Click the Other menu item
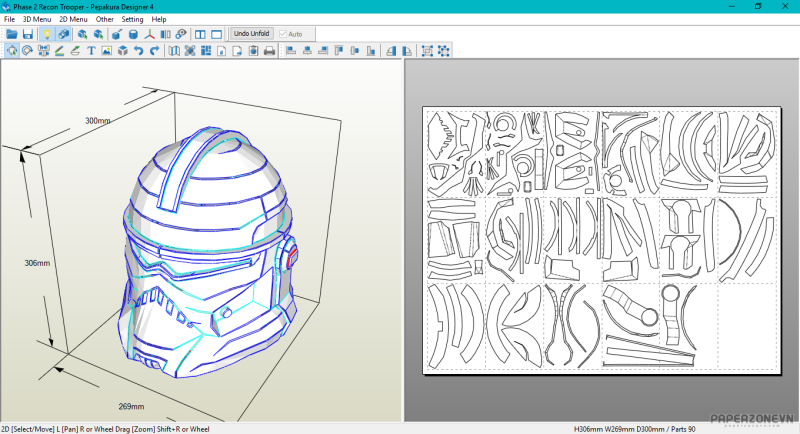 pyautogui.click(x=104, y=19)
